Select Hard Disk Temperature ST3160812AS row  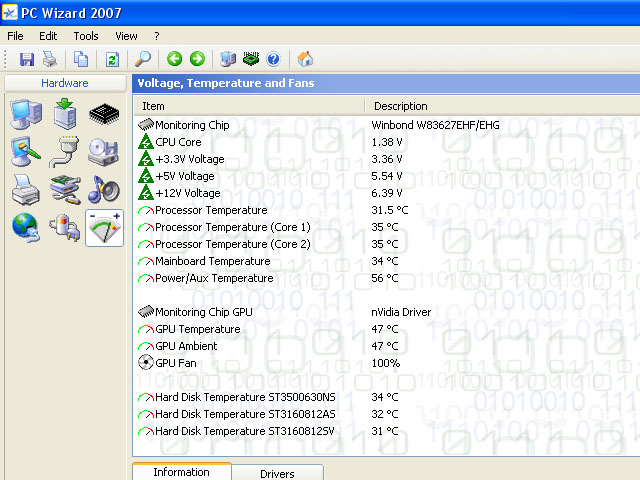(387, 414)
